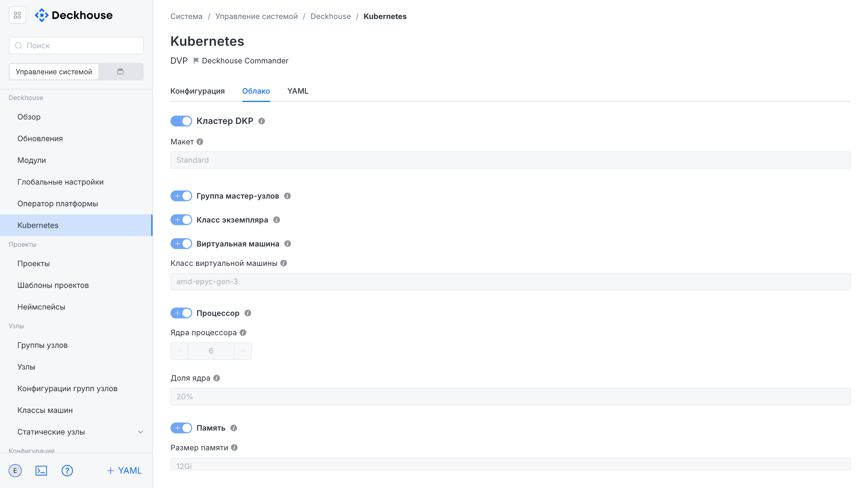This screenshot has height=488, width=868.
Task: Click the processor cores value 6 field
Action: coord(211,351)
